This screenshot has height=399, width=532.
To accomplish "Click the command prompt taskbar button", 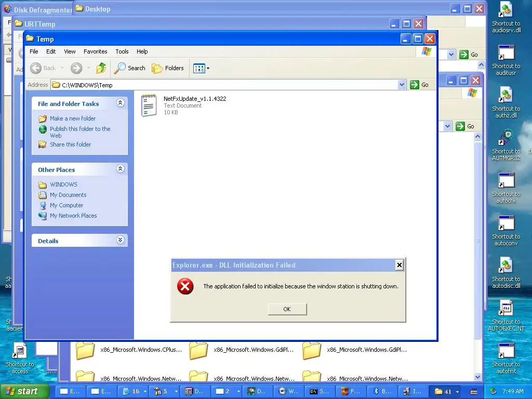I will [320, 392].
